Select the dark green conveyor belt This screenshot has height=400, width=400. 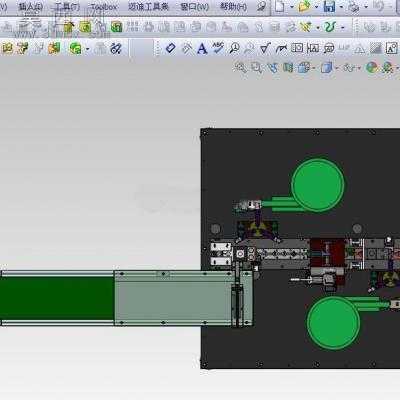[x=57, y=298]
